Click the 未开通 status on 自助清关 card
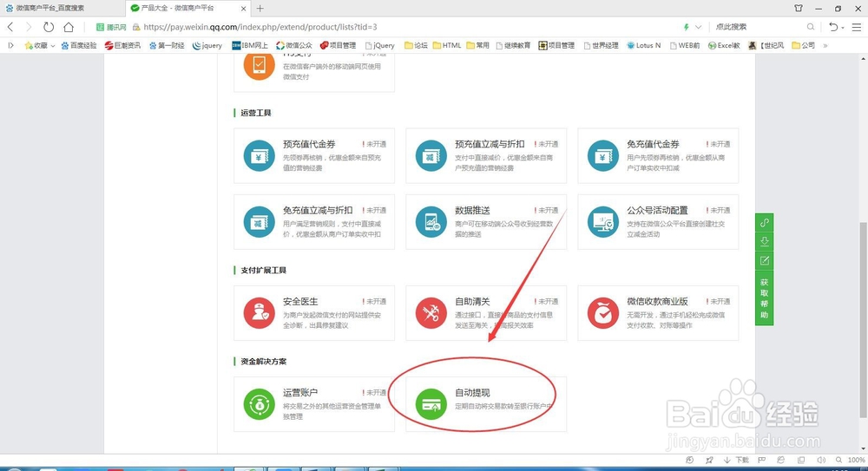This screenshot has width=868, height=471. [x=546, y=301]
